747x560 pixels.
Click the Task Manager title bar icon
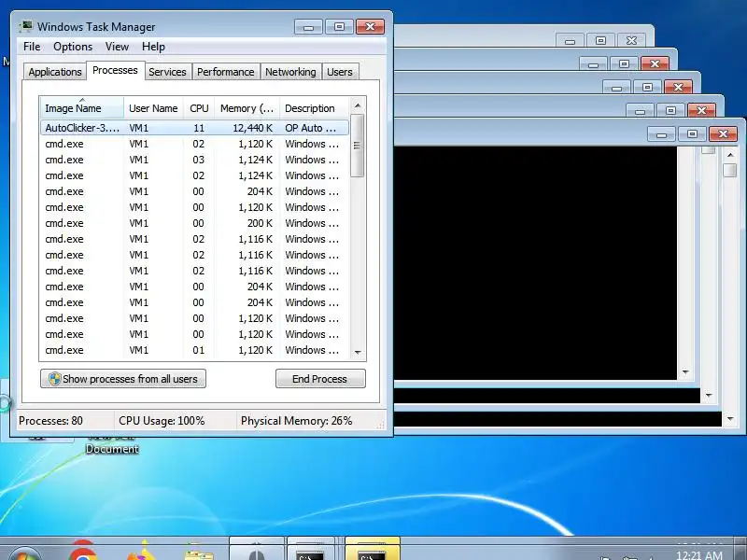coord(26,27)
